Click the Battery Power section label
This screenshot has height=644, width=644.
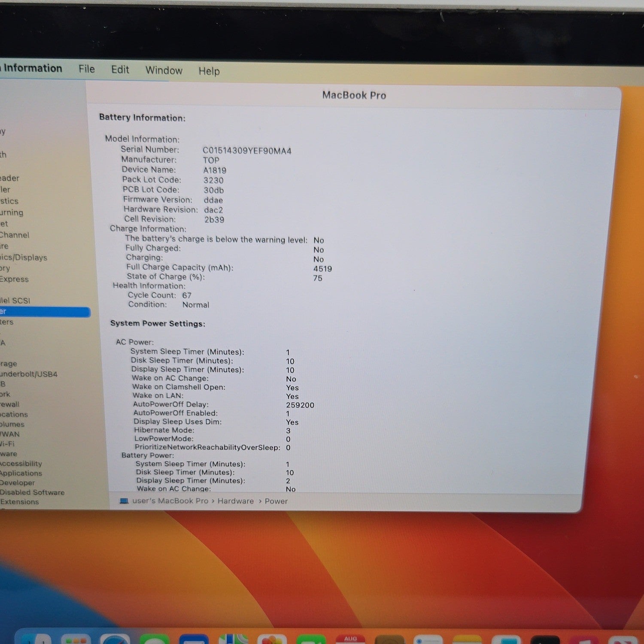tap(147, 455)
